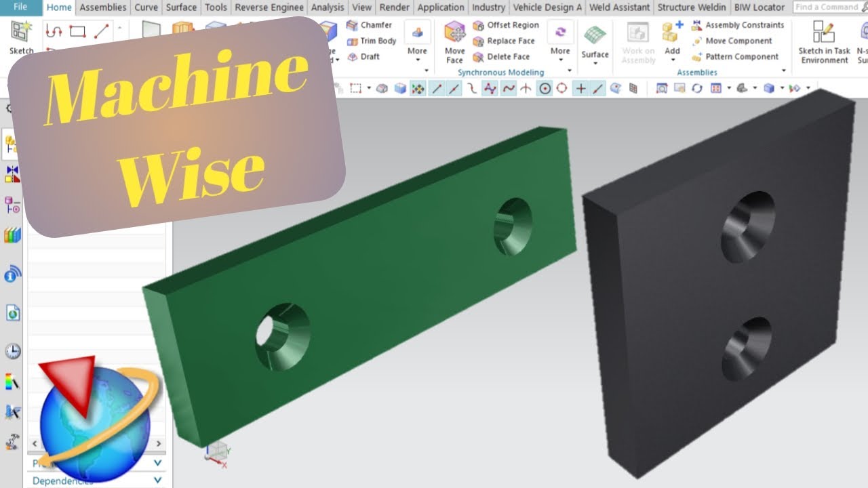
Task: Toggle Enable Snap Point button
Action: tap(418, 89)
